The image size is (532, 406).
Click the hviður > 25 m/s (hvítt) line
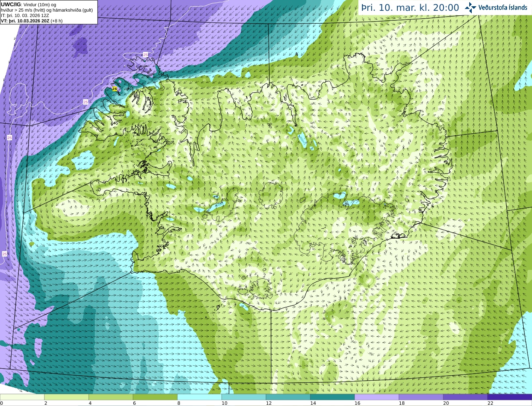point(47,10)
